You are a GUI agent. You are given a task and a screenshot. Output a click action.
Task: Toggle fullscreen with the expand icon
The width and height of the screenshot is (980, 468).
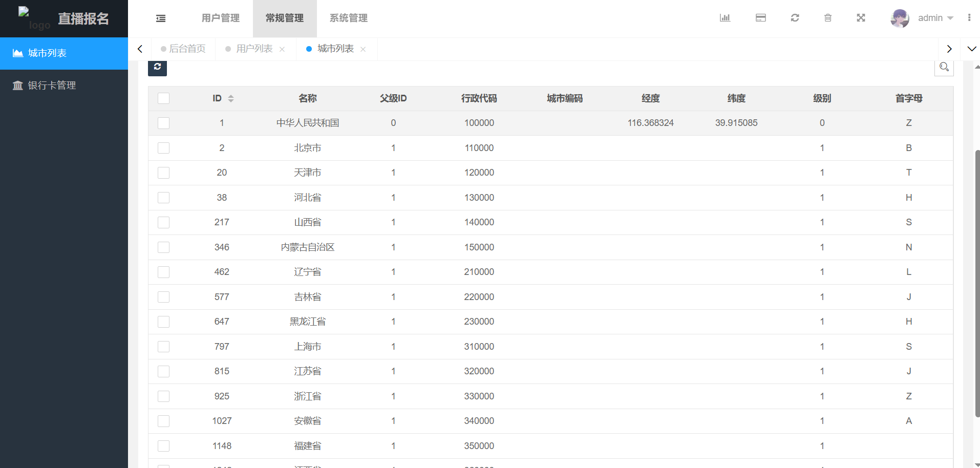861,18
